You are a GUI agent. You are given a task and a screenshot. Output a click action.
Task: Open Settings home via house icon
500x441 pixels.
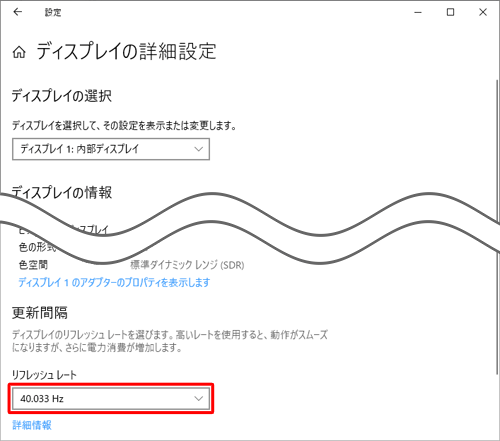click(19, 52)
